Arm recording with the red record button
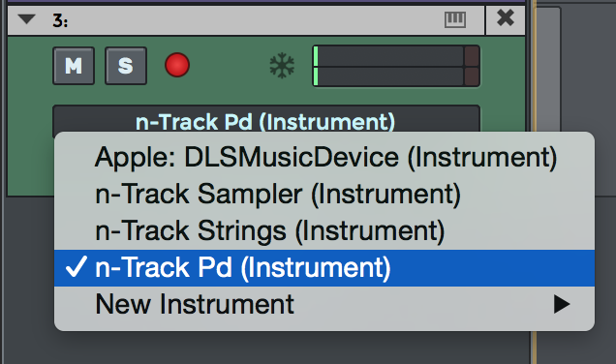This screenshot has width=616, height=364. (177, 65)
